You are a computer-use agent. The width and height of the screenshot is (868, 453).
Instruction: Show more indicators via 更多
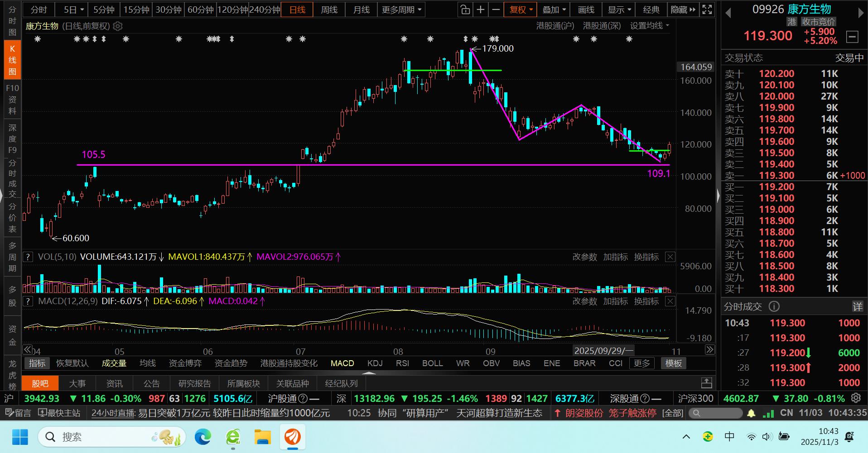642,363
